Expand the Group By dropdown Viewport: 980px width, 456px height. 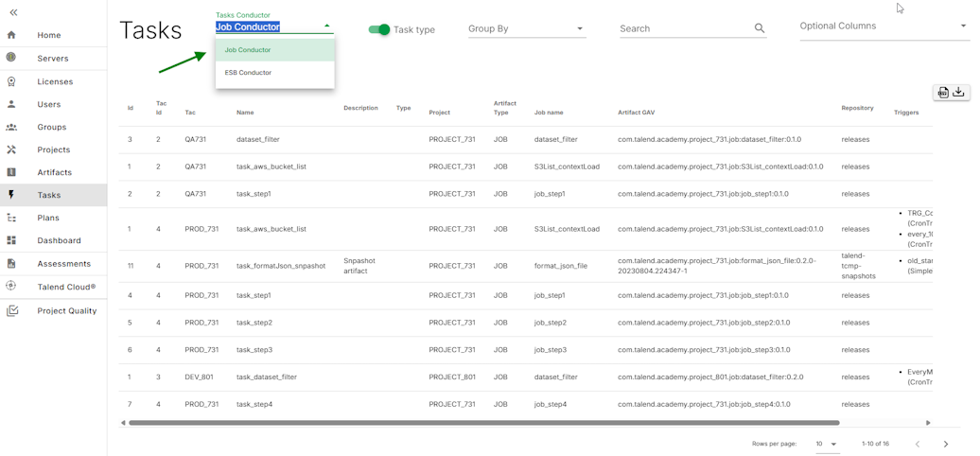pos(526,28)
